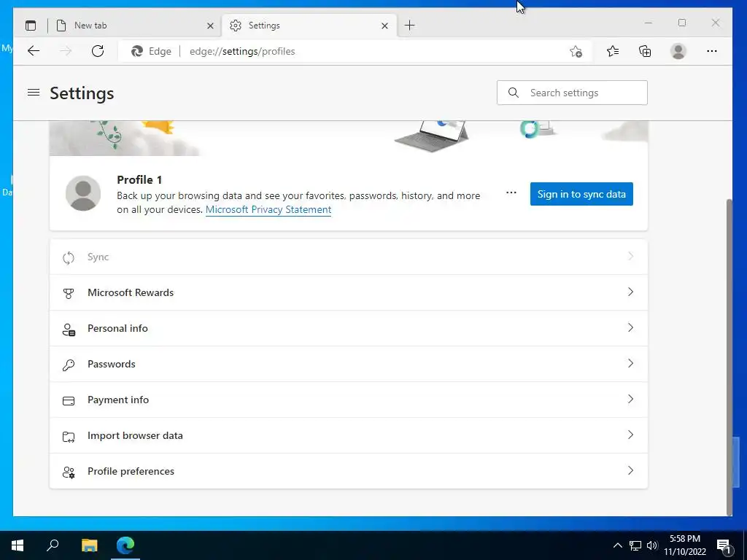Open the Profile 1 more actions ellipsis

click(511, 192)
